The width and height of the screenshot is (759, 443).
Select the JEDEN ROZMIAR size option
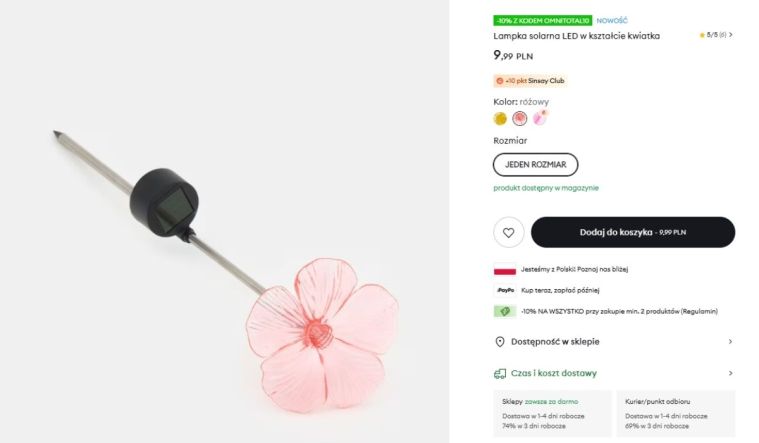535,164
